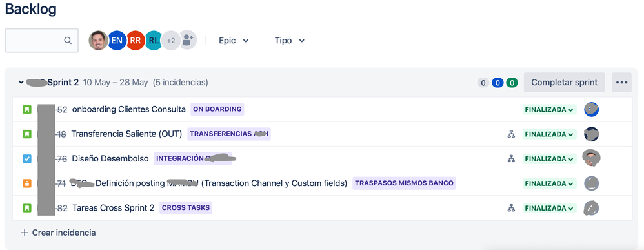
Task: Open FINALIZADA status of Diseño Desembolso
Action: coord(549,159)
